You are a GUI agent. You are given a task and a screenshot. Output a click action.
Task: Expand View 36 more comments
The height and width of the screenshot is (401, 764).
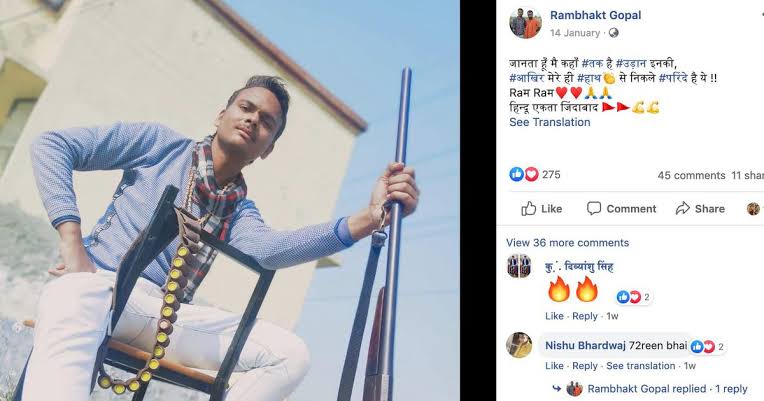tap(567, 243)
